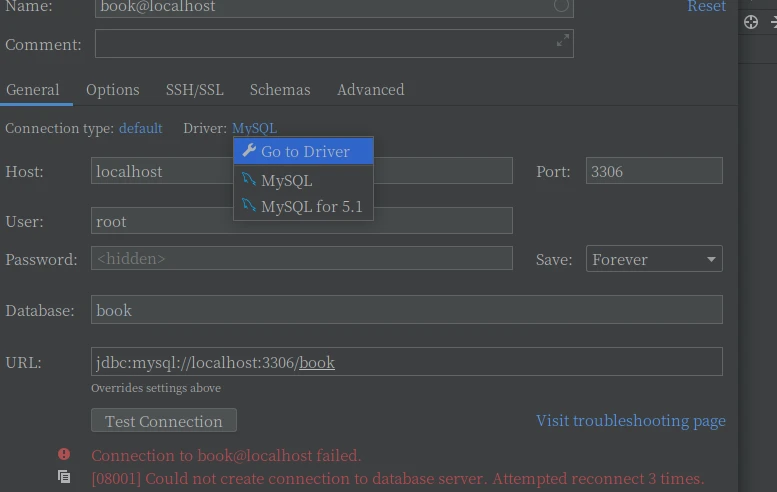Viewport: 777px width, 492px height.
Task: Expand the Comment field with the expand icon
Action: pos(562,41)
